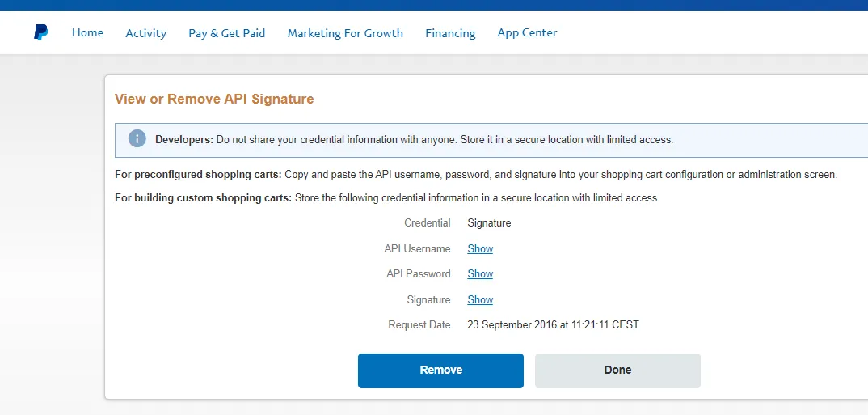Click the PayPal logo icon
This screenshot has height=415, width=868.
[x=41, y=32]
